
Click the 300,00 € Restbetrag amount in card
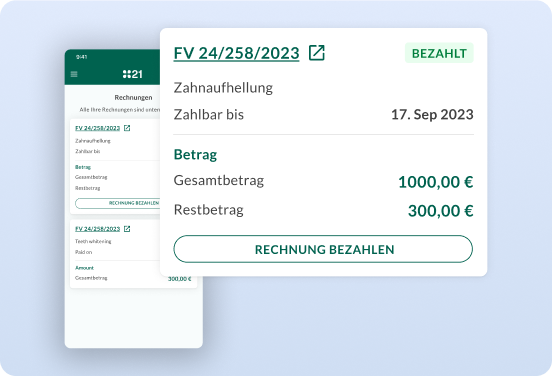[440, 211]
